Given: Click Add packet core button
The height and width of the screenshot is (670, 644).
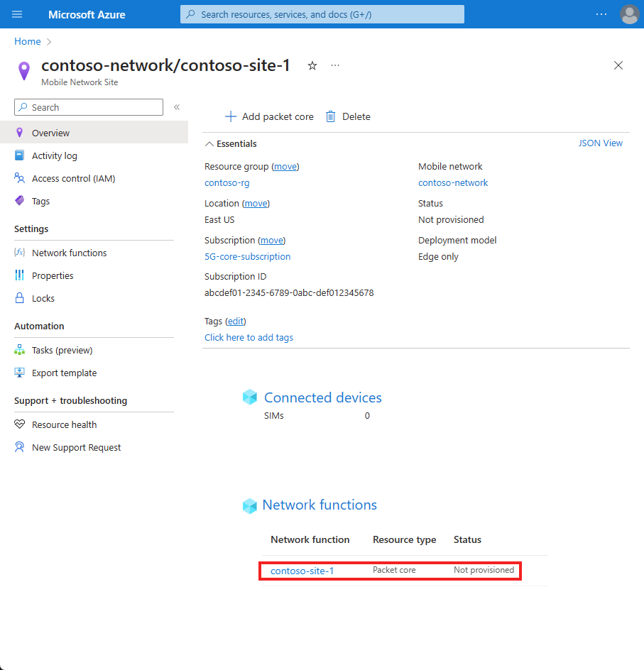Looking at the screenshot, I should [269, 116].
